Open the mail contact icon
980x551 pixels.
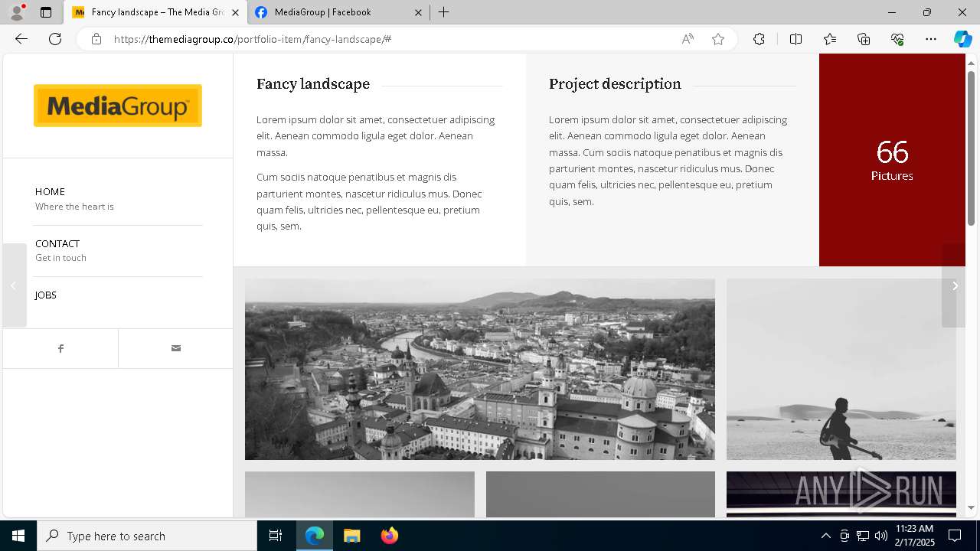(176, 348)
